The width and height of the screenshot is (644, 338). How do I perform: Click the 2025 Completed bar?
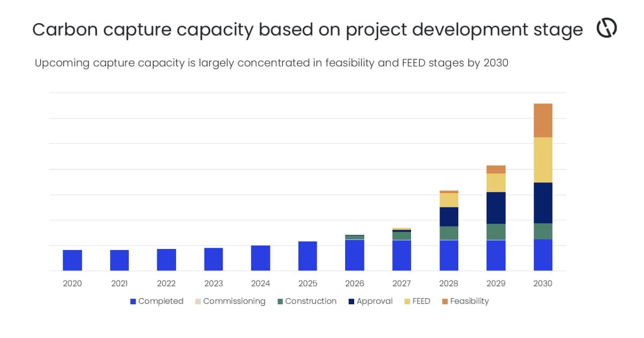[x=308, y=256]
